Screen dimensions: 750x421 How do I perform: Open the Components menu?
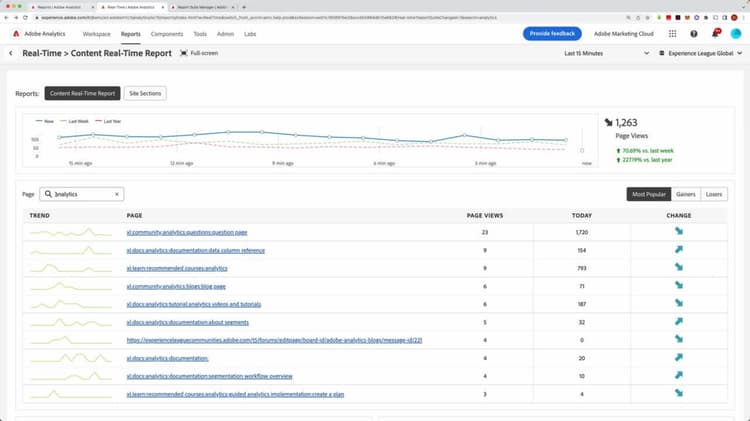pos(167,34)
